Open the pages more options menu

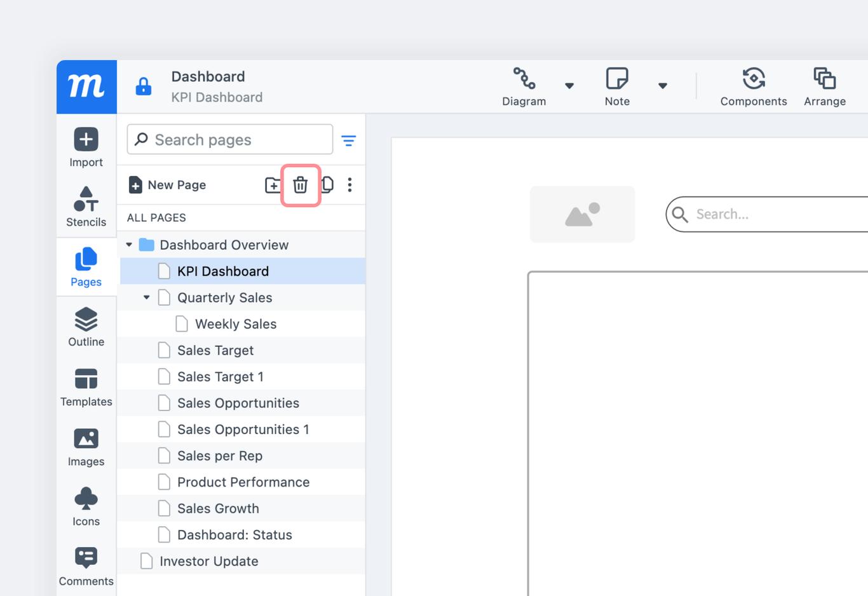(349, 185)
